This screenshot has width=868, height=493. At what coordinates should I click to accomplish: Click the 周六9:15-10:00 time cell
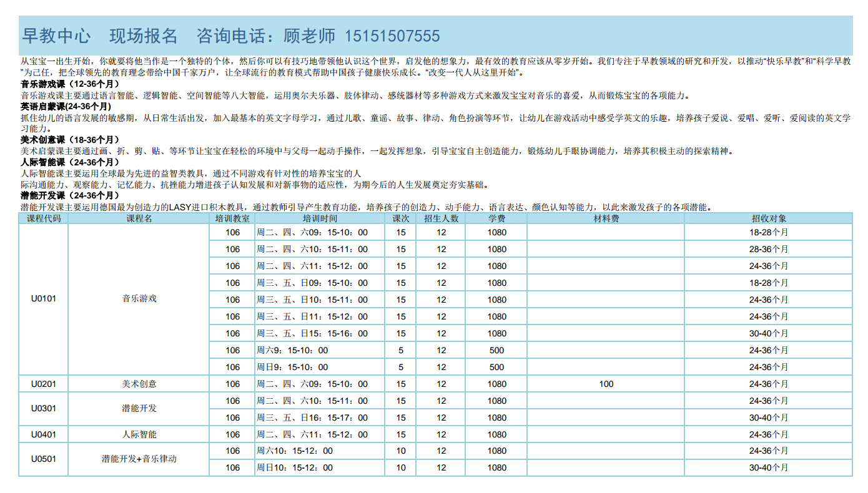pos(292,350)
